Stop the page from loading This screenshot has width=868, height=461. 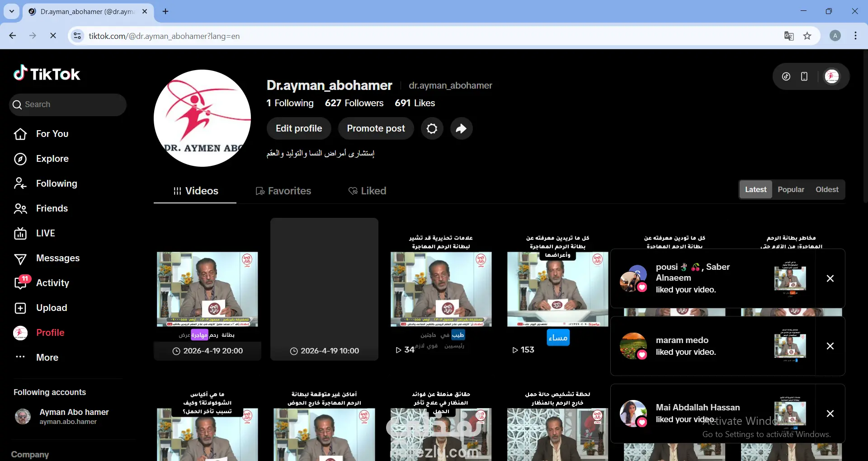coord(53,36)
